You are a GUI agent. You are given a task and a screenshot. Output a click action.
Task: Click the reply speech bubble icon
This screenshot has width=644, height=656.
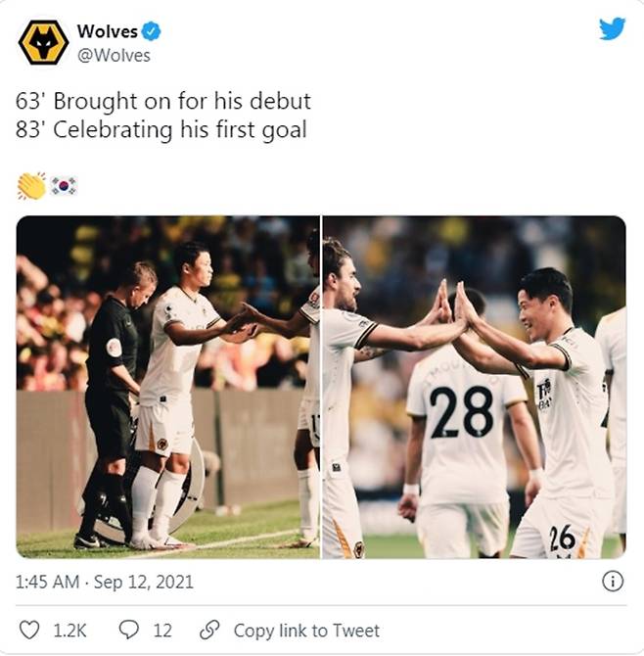point(128,631)
